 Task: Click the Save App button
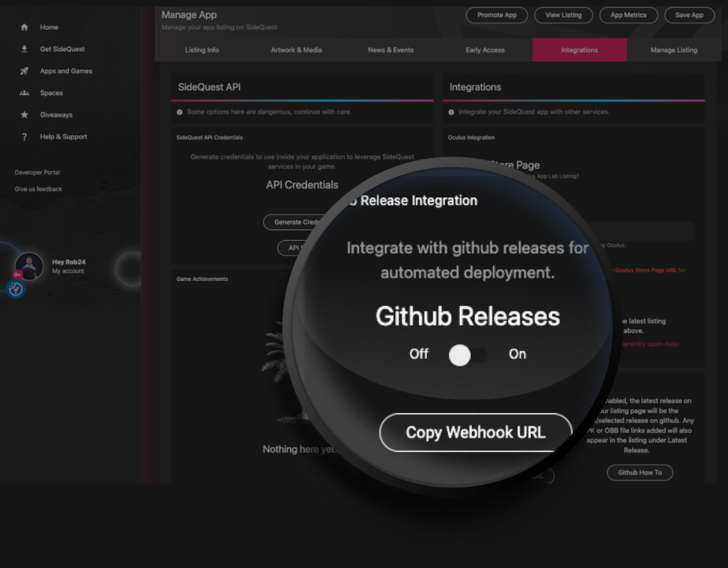(x=689, y=15)
